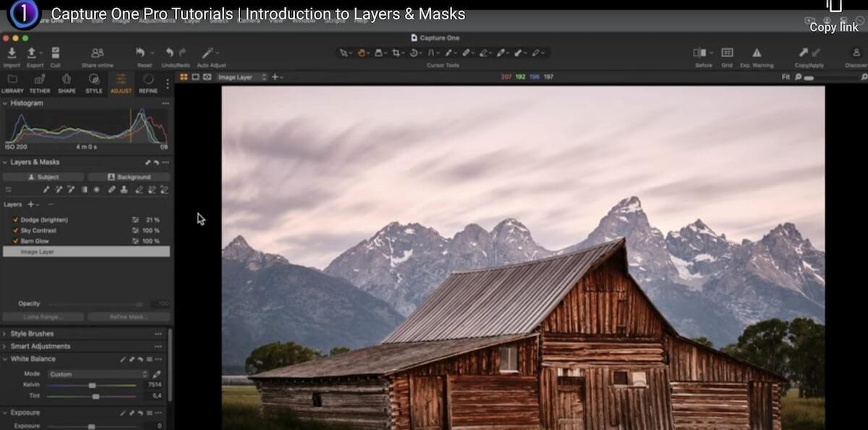The height and width of the screenshot is (430, 868).
Task: Open the Histogram panel options menu
Action: pyautogui.click(x=165, y=103)
